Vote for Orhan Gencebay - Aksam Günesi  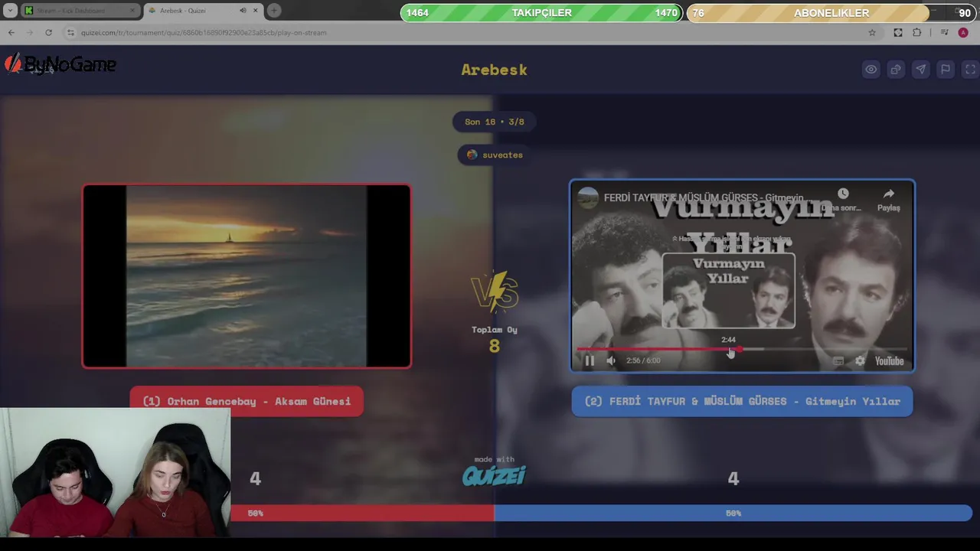[x=247, y=401]
